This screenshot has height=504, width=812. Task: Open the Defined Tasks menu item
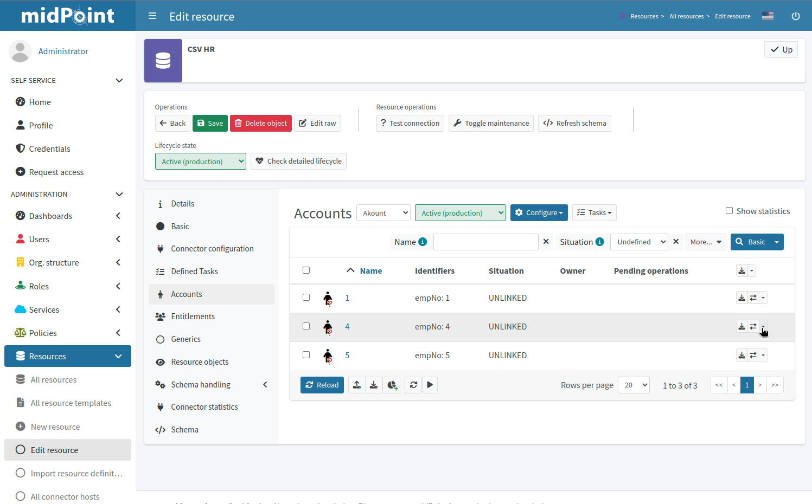tap(212, 272)
